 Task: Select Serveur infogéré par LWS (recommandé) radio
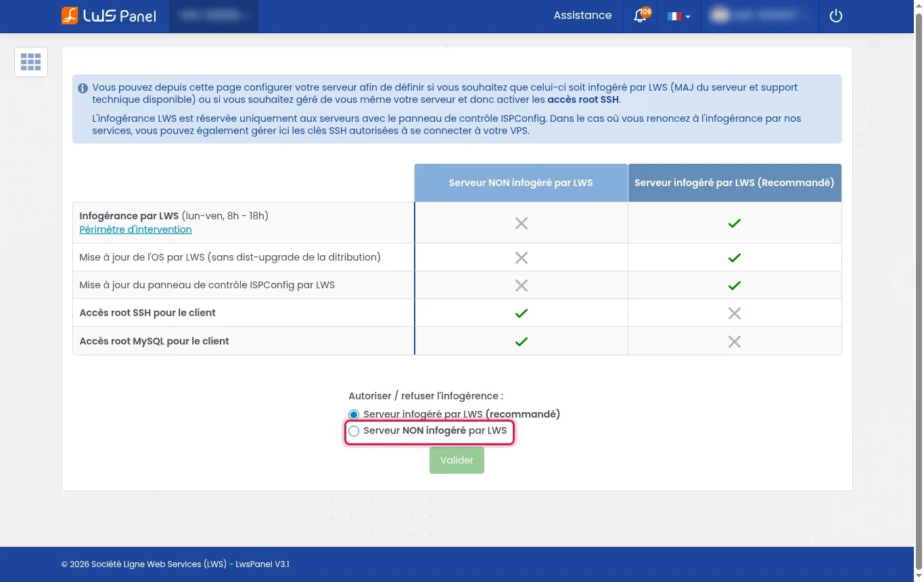click(354, 414)
